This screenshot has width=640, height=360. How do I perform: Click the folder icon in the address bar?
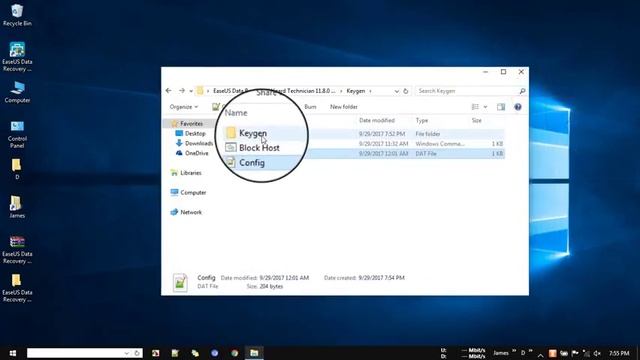tap(200, 91)
